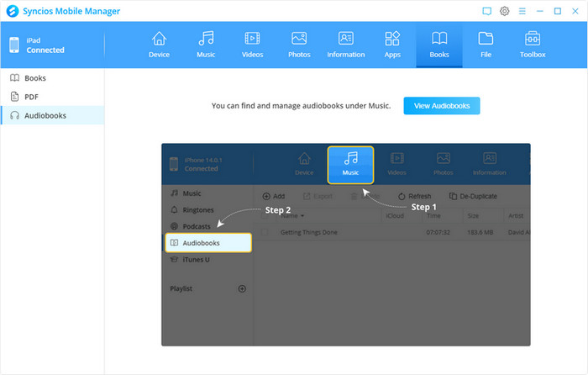588x375 pixels.
Task: Click the Syncios logo icon
Action: pos(13,11)
